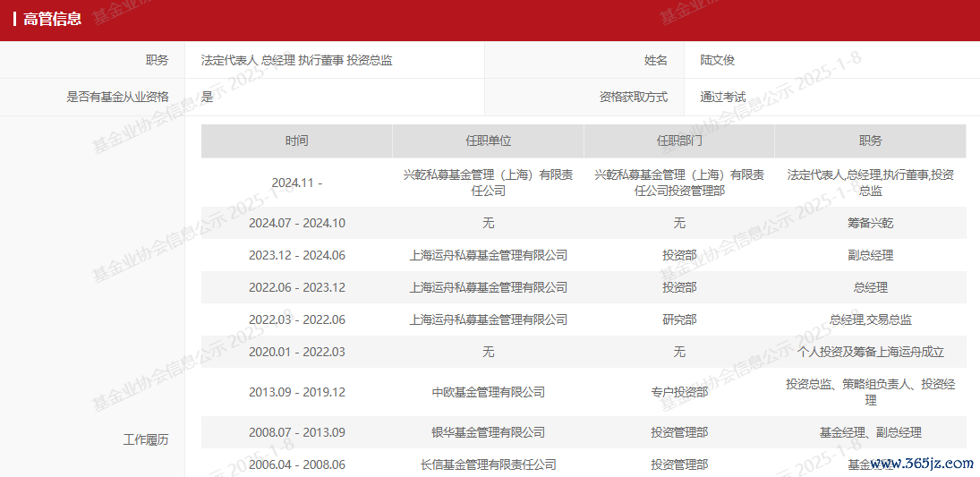Select the 2013.09 - 2019.12 date cell

pos(297,393)
